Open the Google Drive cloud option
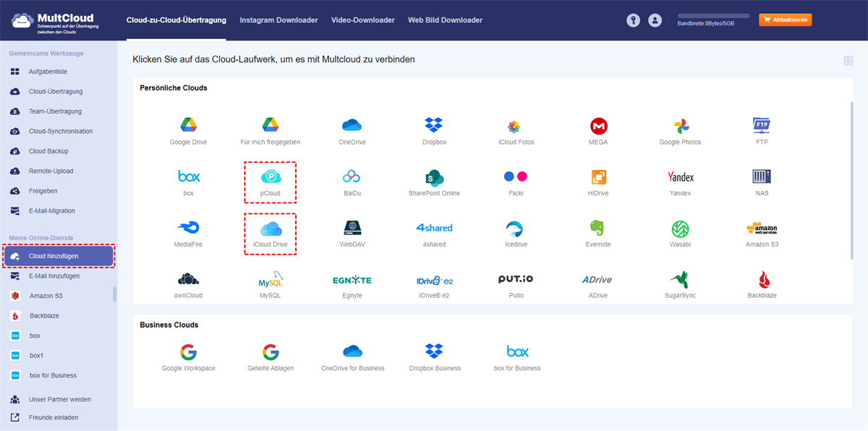This screenshot has height=431, width=868. pos(188,125)
